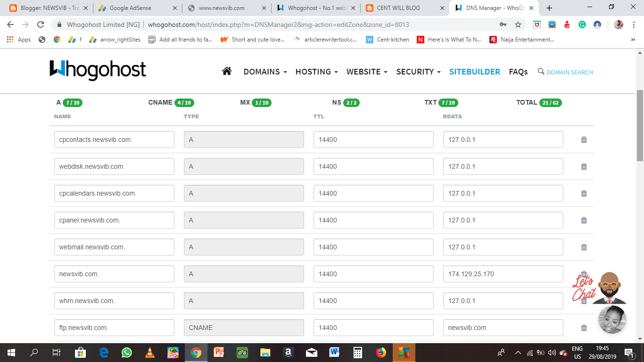
Task: Show hidden system tray icons
Action: coord(518,352)
